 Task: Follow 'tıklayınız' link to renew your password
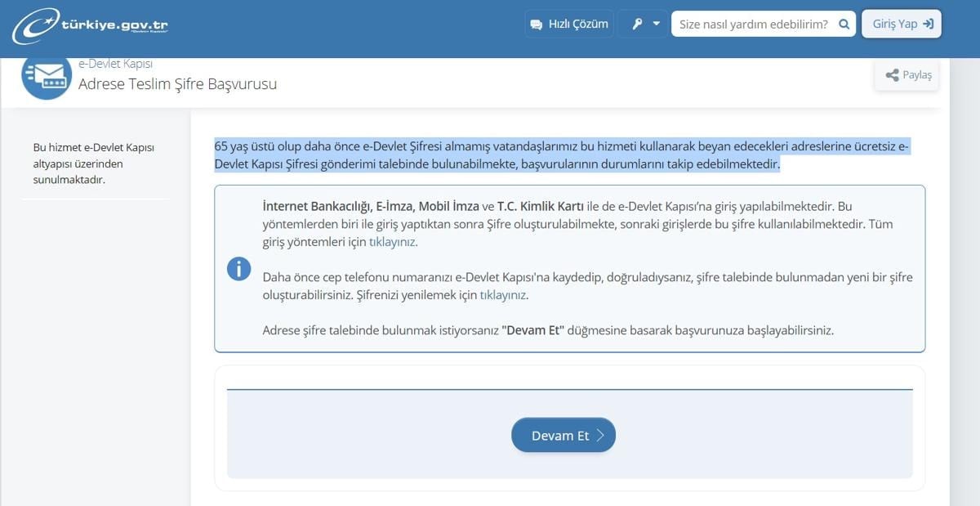tap(502, 295)
